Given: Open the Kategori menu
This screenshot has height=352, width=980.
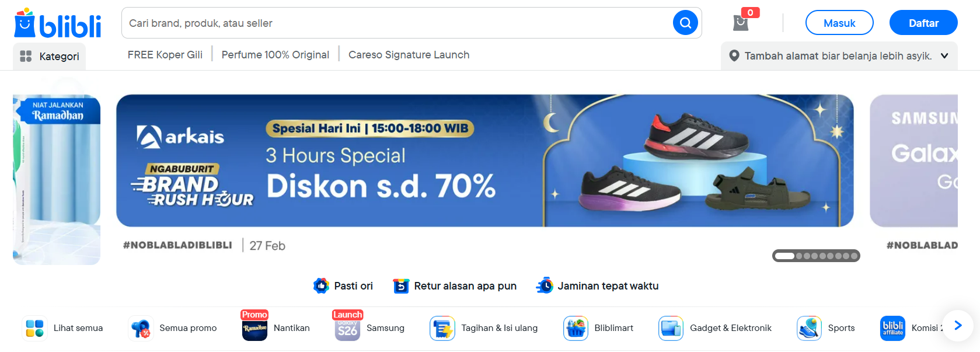Looking at the screenshot, I should [x=50, y=56].
